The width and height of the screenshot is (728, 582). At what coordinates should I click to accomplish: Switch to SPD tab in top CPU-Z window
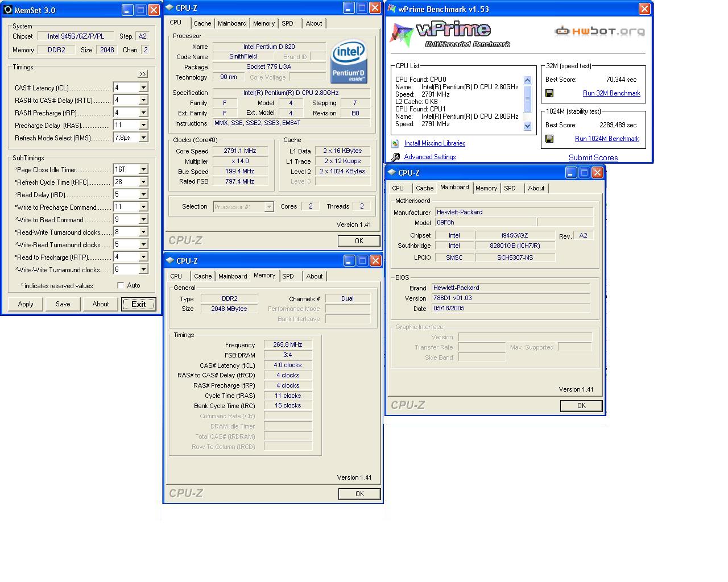click(x=287, y=23)
